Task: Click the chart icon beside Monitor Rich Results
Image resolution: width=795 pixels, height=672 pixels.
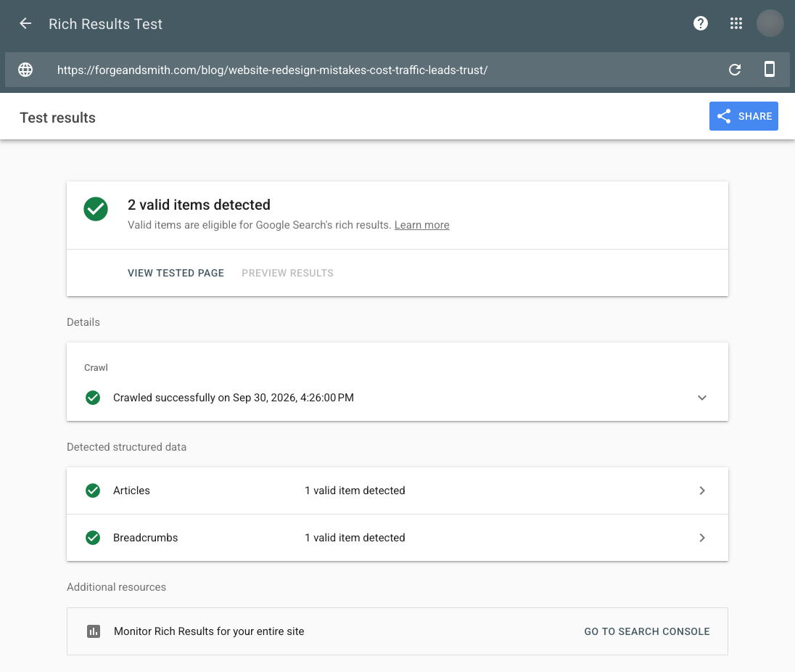Action: point(94,631)
